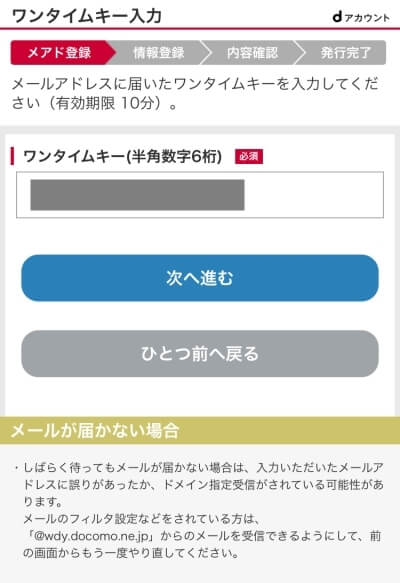Select the 内容確認 step

point(252,52)
